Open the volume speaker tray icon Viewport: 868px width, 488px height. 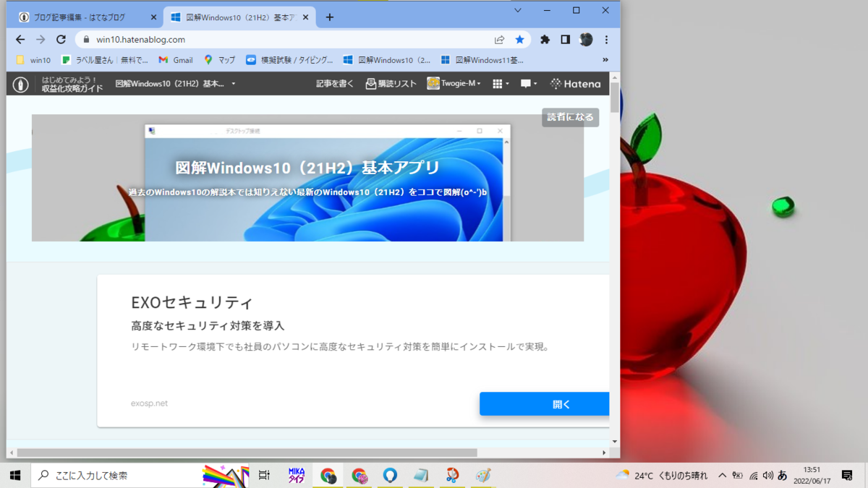[767, 475]
